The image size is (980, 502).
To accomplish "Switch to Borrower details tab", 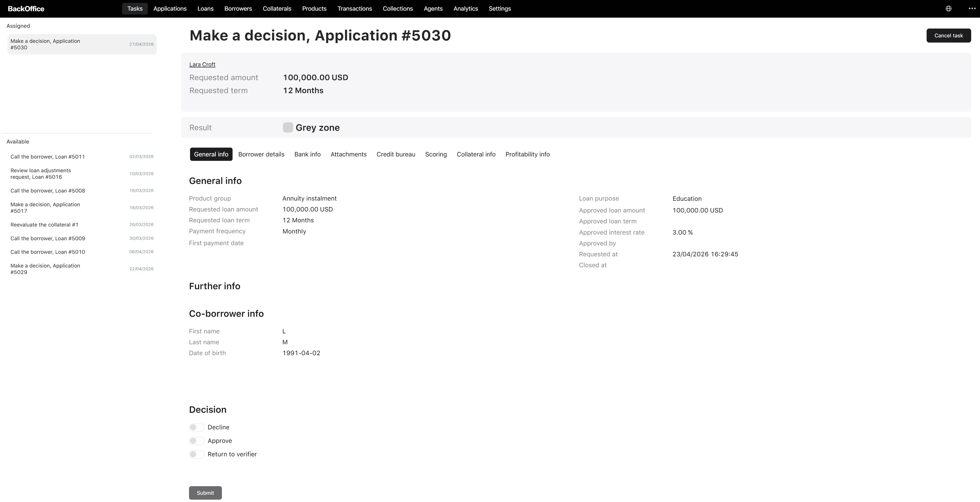I will (261, 155).
